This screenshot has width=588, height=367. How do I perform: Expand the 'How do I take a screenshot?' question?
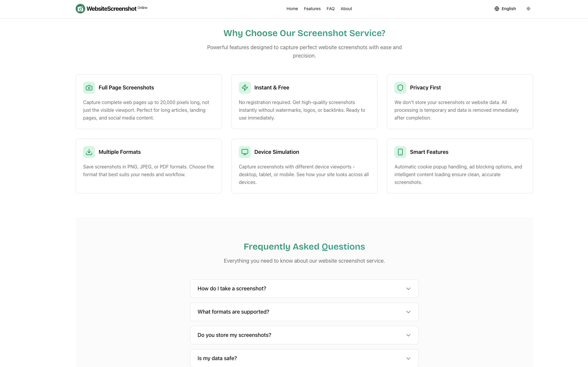click(x=304, y=289)
